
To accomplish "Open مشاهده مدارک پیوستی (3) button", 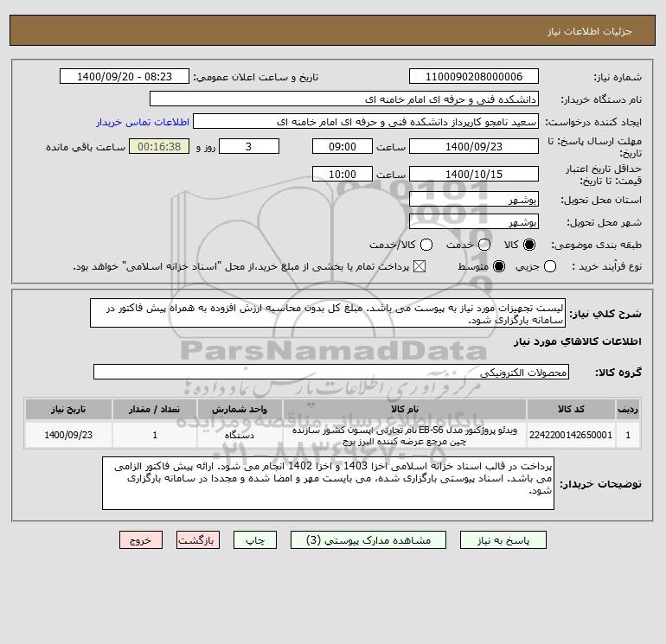I will click(368, 540).
